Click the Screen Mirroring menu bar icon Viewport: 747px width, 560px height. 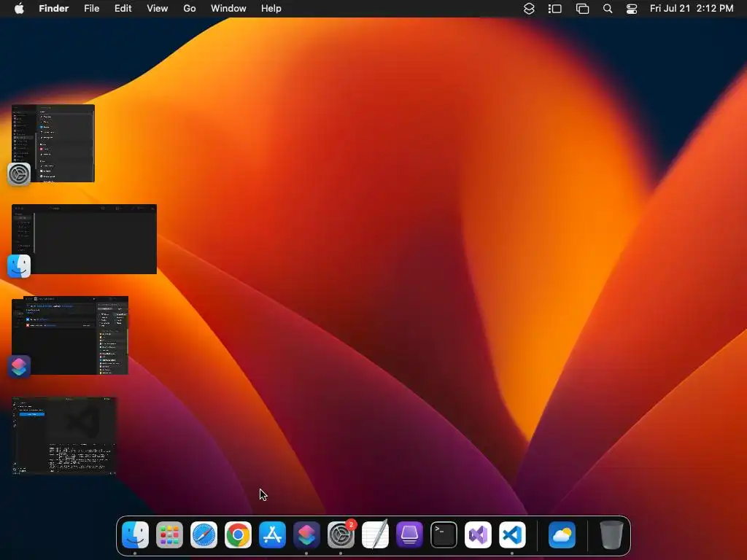[x=582, y=9]
